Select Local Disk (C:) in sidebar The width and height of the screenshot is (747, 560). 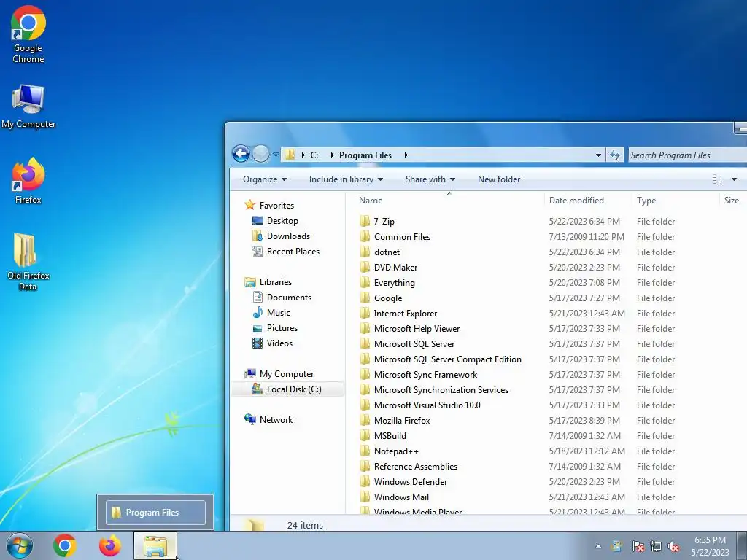coord(287,389)
